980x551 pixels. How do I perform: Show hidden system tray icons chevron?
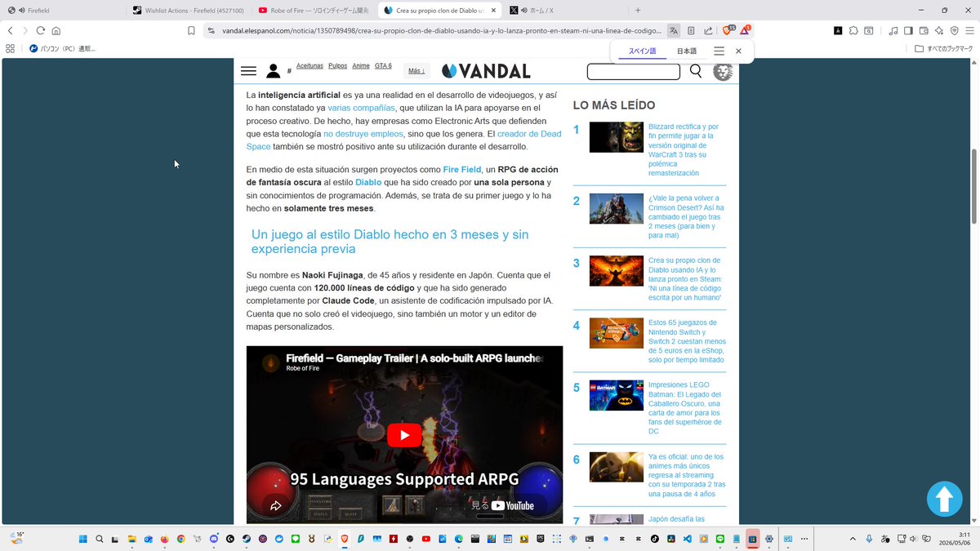point(853,539)
